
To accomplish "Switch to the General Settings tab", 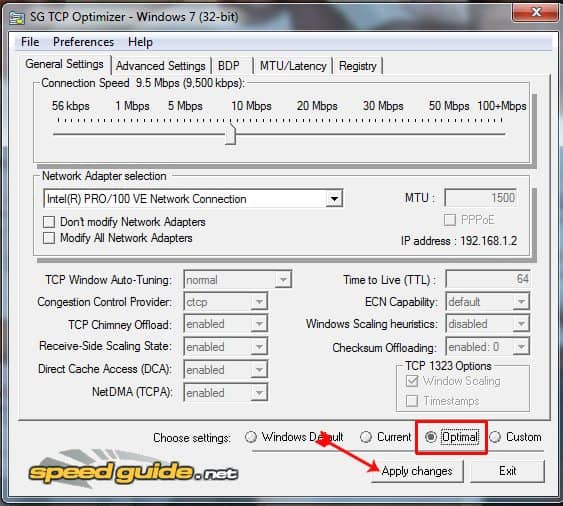I will tap(64, 64).
